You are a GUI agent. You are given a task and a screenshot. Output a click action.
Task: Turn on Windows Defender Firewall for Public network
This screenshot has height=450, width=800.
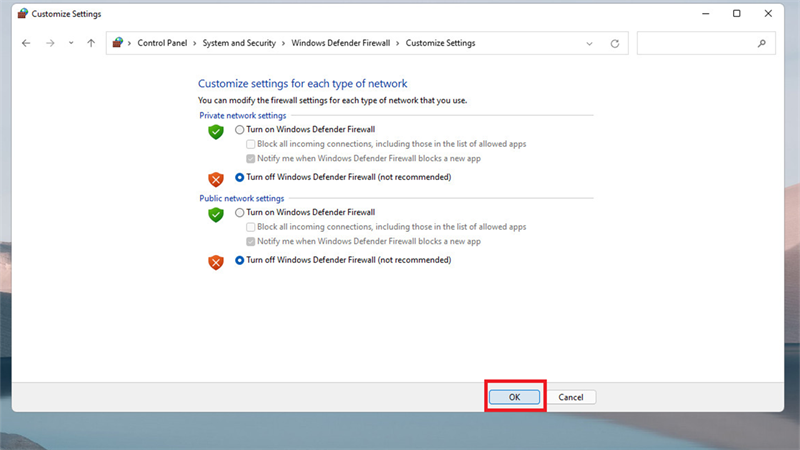point(239,212)
